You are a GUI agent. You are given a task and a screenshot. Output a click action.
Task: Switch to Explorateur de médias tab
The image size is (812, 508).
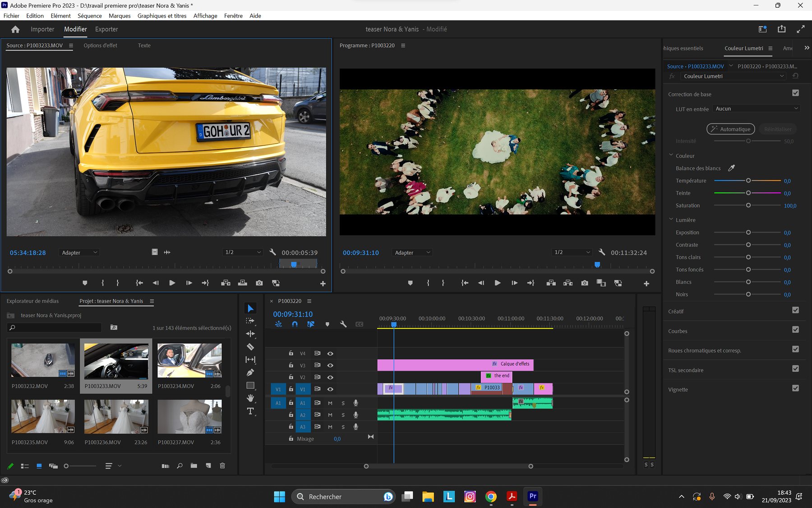pos(32,301)
